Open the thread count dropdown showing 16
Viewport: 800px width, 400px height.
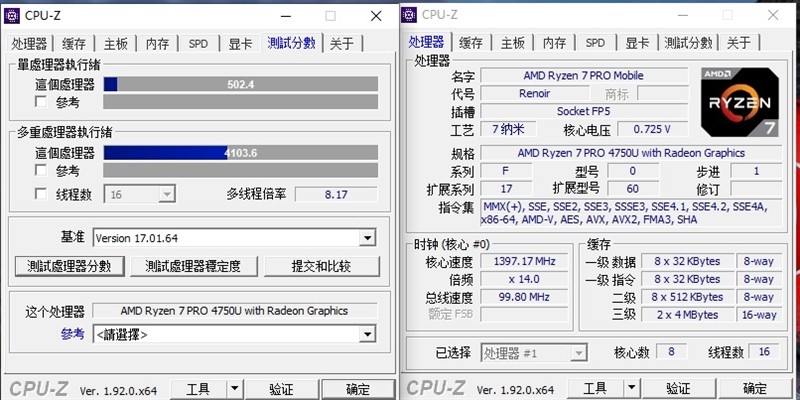140,194
